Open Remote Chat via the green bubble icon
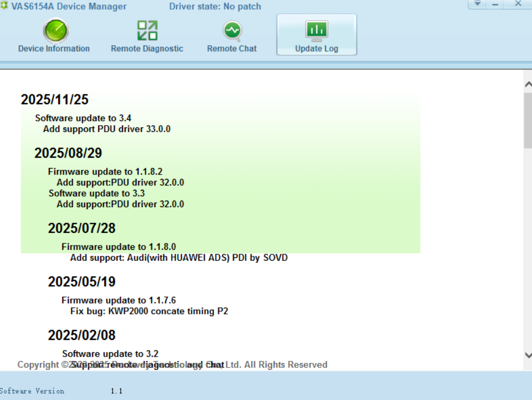Screen dimensions: 532x400 pyautogui.click(x=232, y=30)
